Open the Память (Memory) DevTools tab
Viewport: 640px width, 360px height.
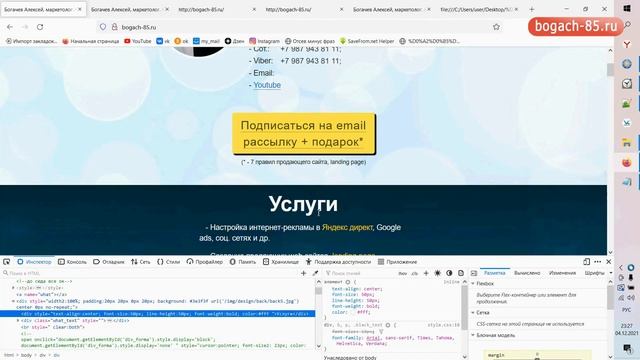(x=242, y=262)
